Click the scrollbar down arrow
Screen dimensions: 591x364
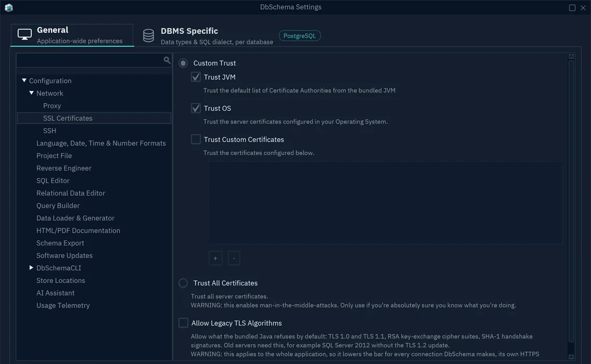tap(571, 357)
